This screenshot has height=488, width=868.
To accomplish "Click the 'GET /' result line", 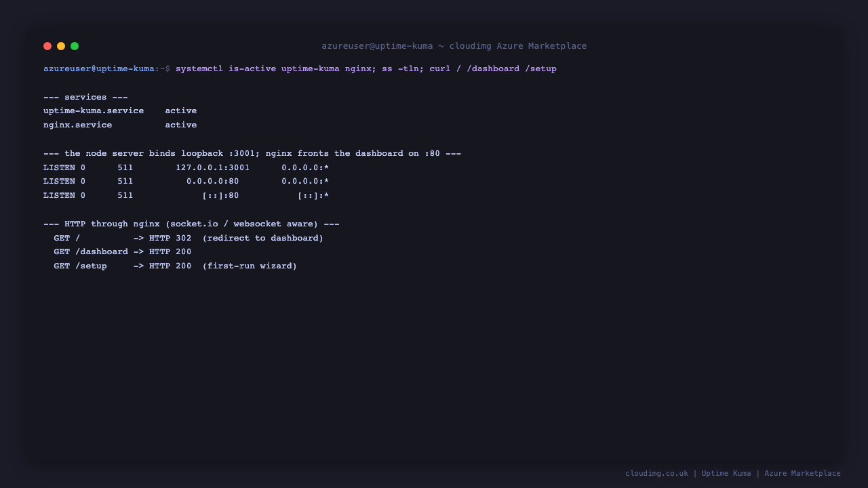I will 189,238.
